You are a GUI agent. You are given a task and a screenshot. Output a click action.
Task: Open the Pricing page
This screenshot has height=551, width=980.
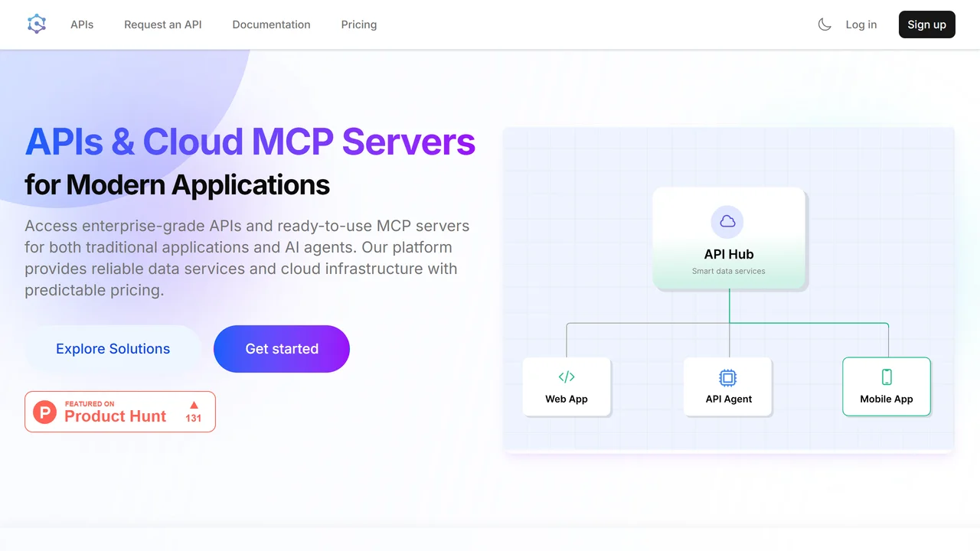(359, 24)
